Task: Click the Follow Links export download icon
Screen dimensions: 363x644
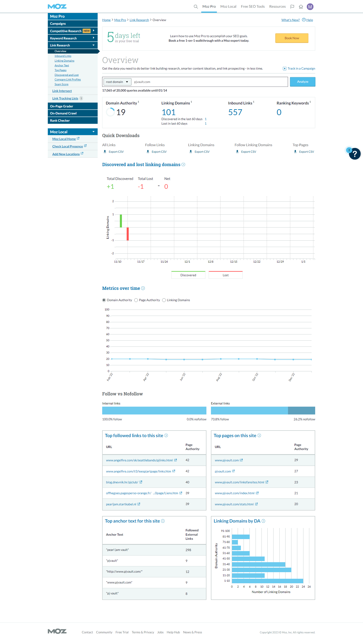Action: click(x=148, y=152)
